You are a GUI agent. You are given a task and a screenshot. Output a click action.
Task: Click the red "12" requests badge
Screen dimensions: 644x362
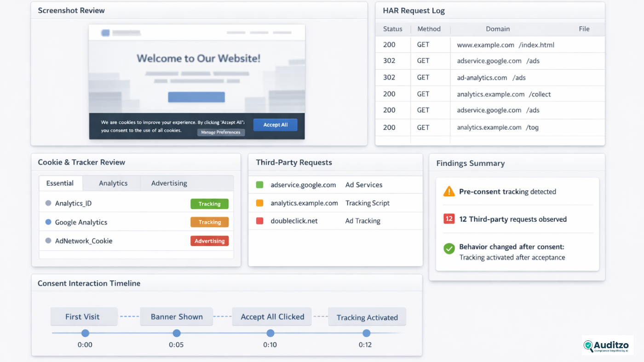[448, 219]
